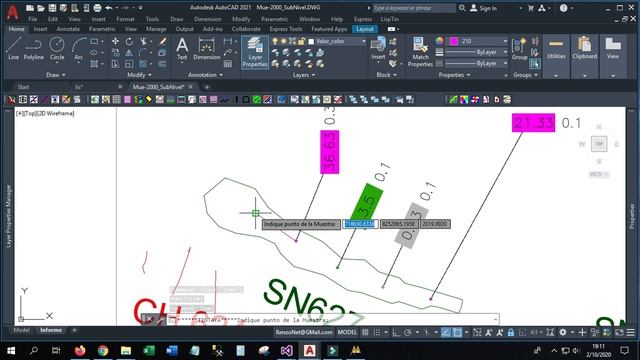Click the Insert block icon

pos(378,49)
